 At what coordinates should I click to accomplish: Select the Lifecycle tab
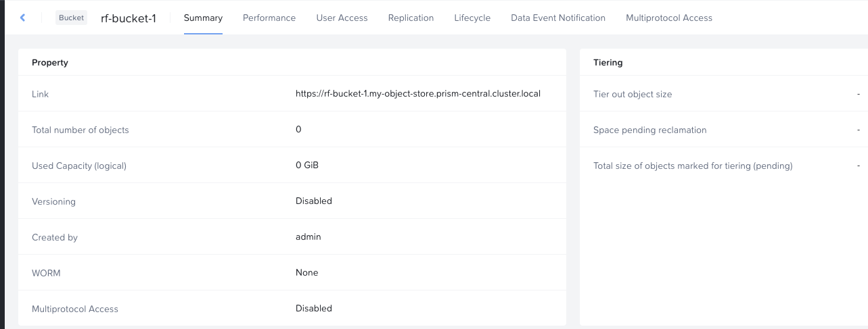tap(472, 18)
